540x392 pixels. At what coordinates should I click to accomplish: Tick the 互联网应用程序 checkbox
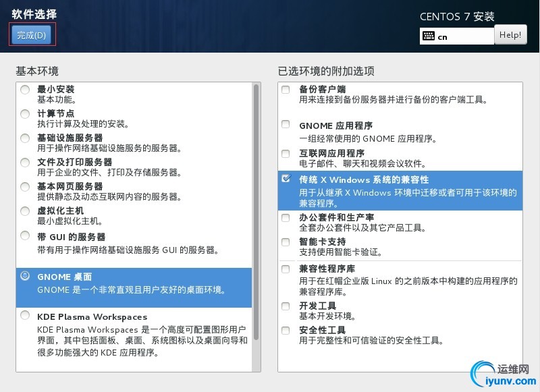coord(286,154)
